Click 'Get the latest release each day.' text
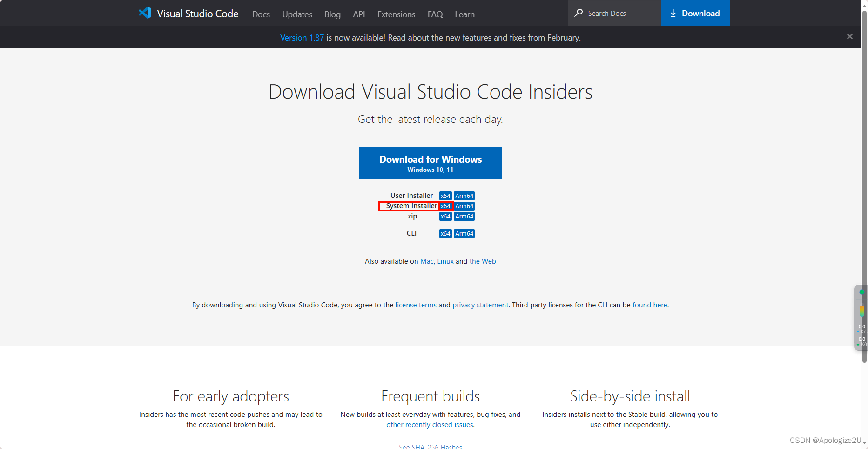The width and height of the screenshot is (868, 449). click(431, 119)
